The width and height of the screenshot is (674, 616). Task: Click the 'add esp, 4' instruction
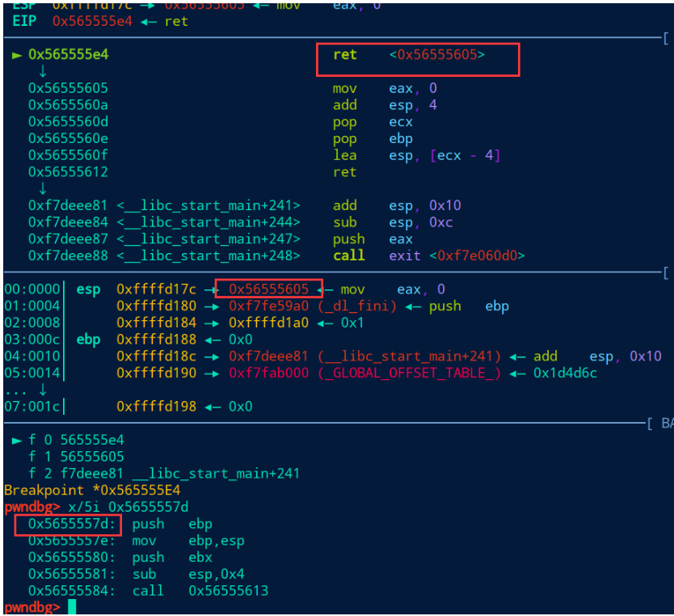tap(385, 105)
